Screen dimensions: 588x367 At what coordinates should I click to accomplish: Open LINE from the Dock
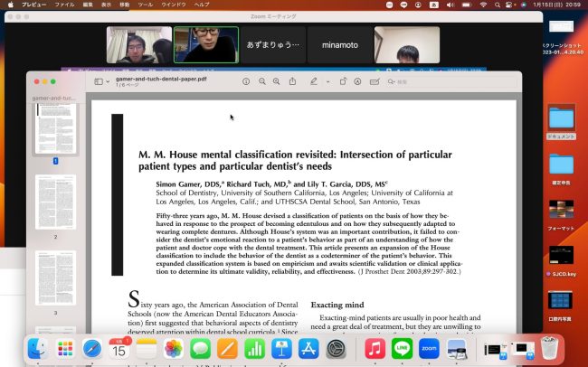pos(402,348)
